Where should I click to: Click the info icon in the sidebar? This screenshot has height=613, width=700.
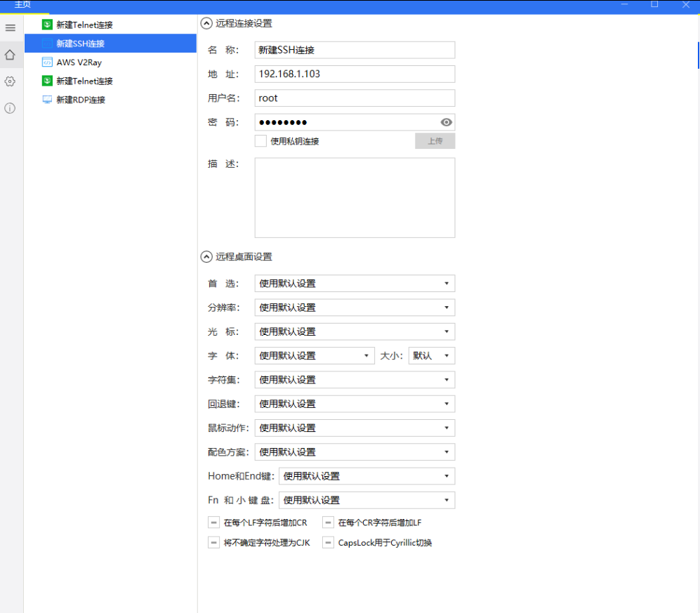(x=10, y=108)
